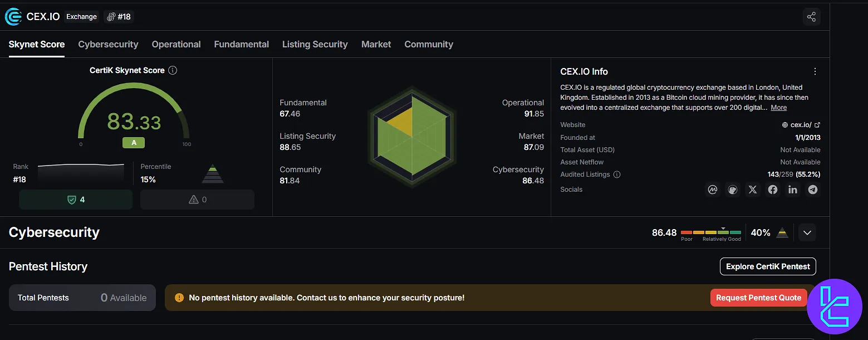Open the Facebook social icon

coord(773,190)
